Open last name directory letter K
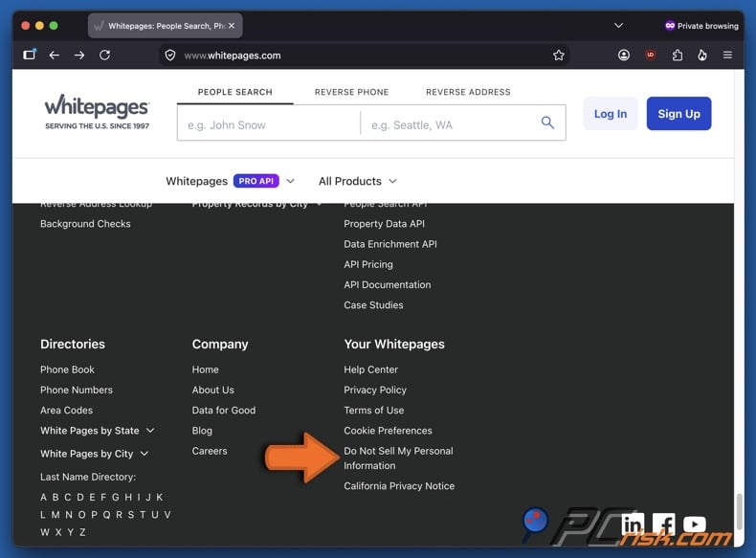The height and width of the screenshot is (558, 756). tap(159, 497)
